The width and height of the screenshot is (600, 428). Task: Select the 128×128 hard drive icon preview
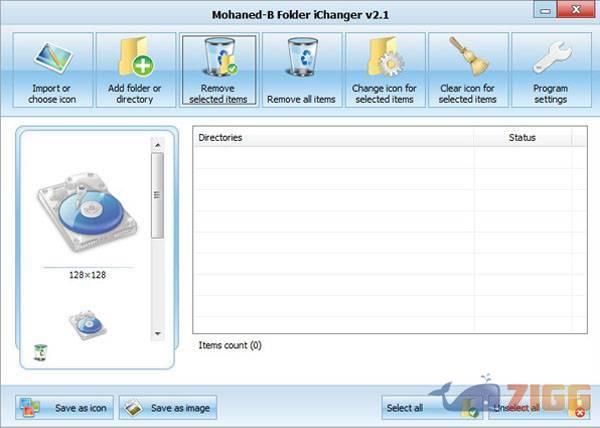point(87,212)
